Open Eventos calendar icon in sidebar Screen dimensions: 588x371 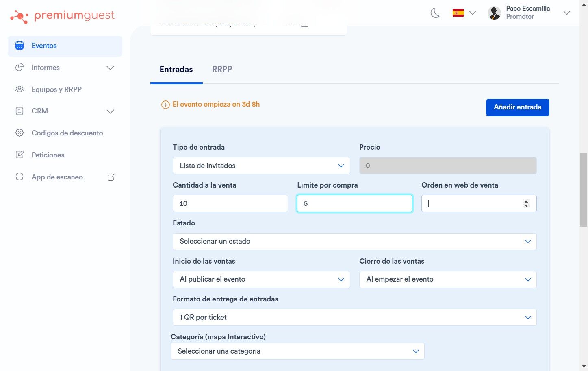pos(20,46)
